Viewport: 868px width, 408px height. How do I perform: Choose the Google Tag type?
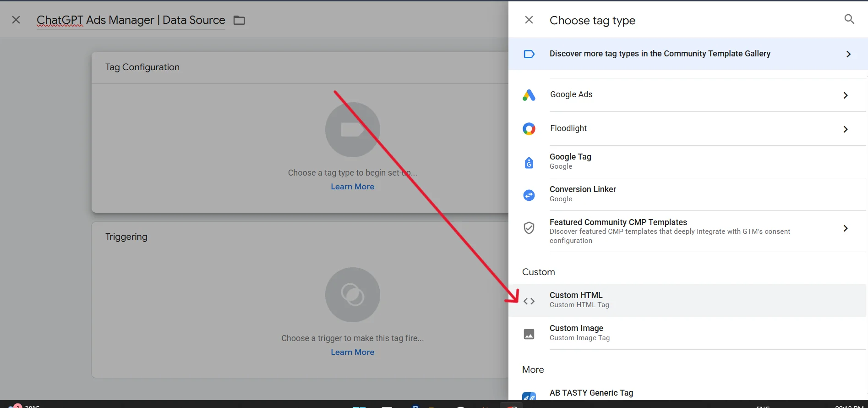687,162
